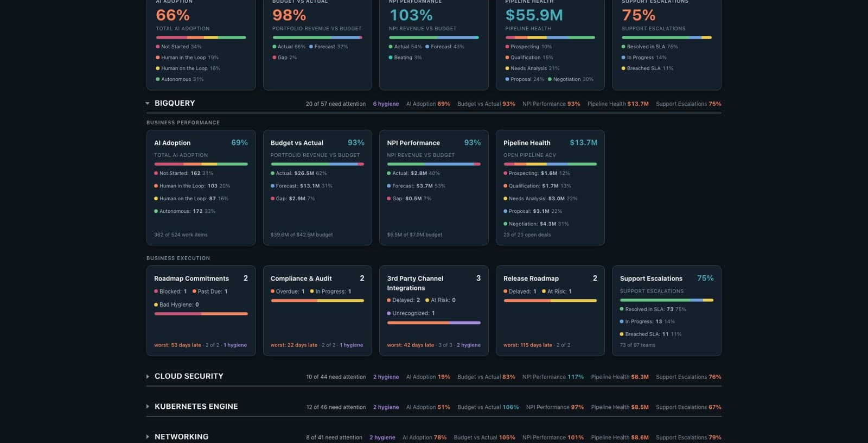Click AI Adoption 78% in Networking row
This screenshot has width=868, height=443.
(424, 438)
